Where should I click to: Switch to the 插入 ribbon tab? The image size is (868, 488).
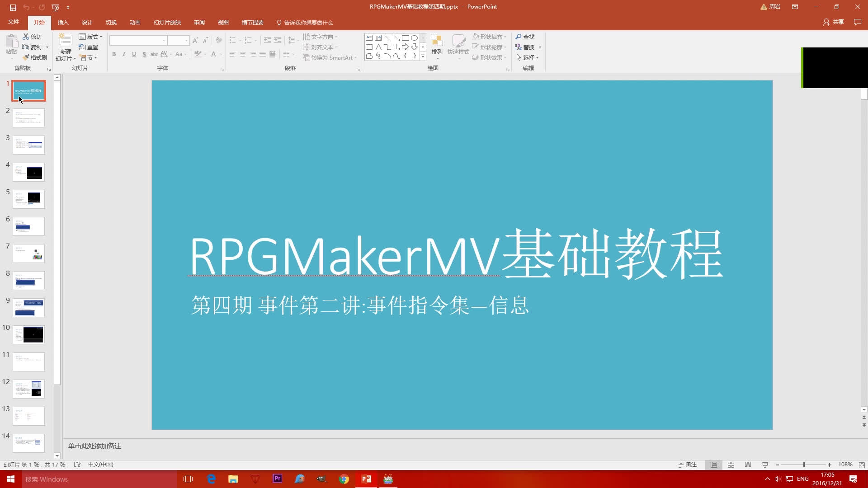pos(63,22)
